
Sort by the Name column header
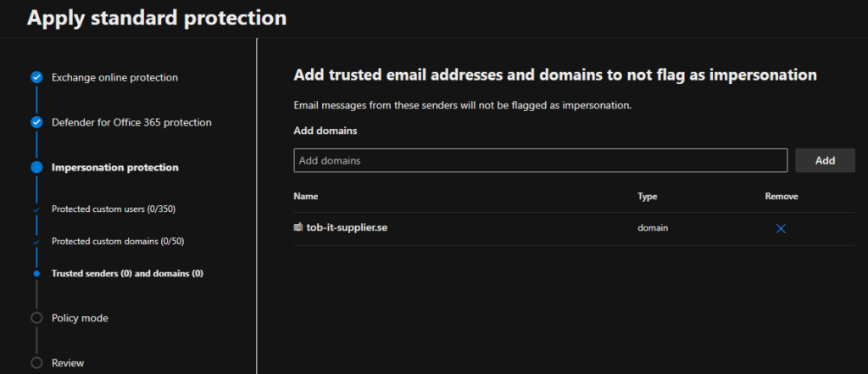coord(305,196)
